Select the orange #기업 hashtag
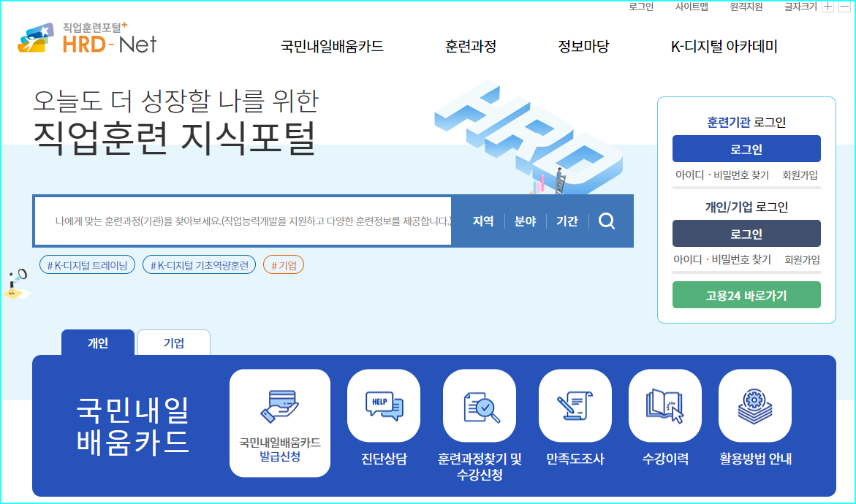 284,265
